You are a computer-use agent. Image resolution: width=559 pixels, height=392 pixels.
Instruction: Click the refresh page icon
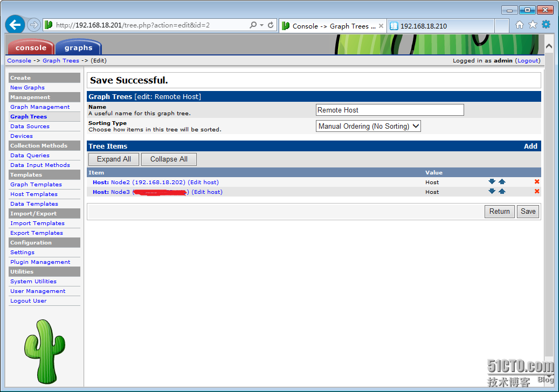pos(271,25)
